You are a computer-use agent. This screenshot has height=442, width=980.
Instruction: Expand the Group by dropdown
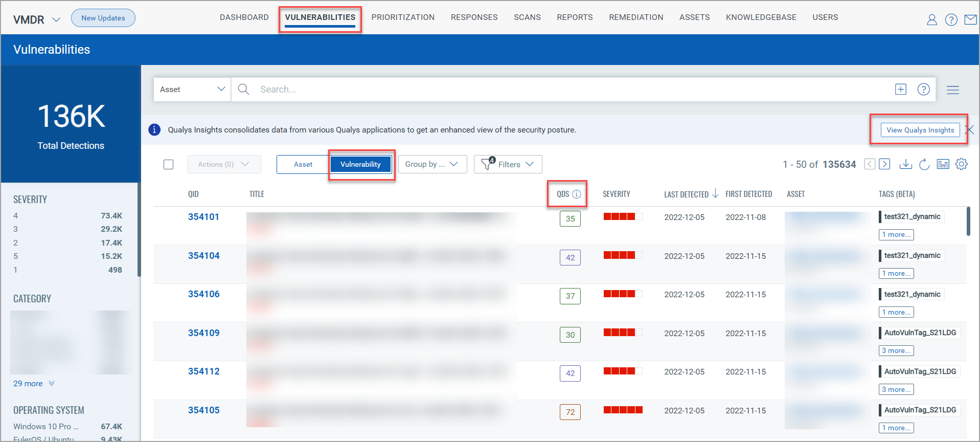point(432,164)
